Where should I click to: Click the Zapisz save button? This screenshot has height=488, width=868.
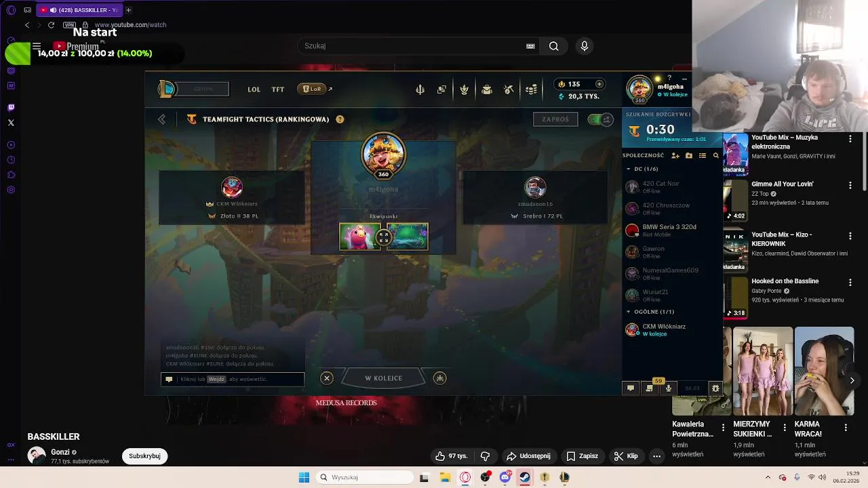click(583, 456)
